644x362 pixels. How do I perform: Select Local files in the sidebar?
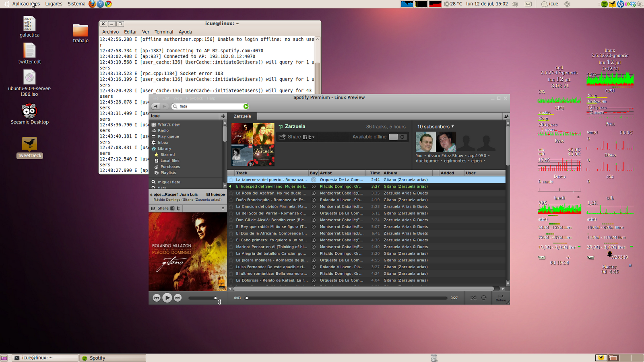[x=170, y=160]
